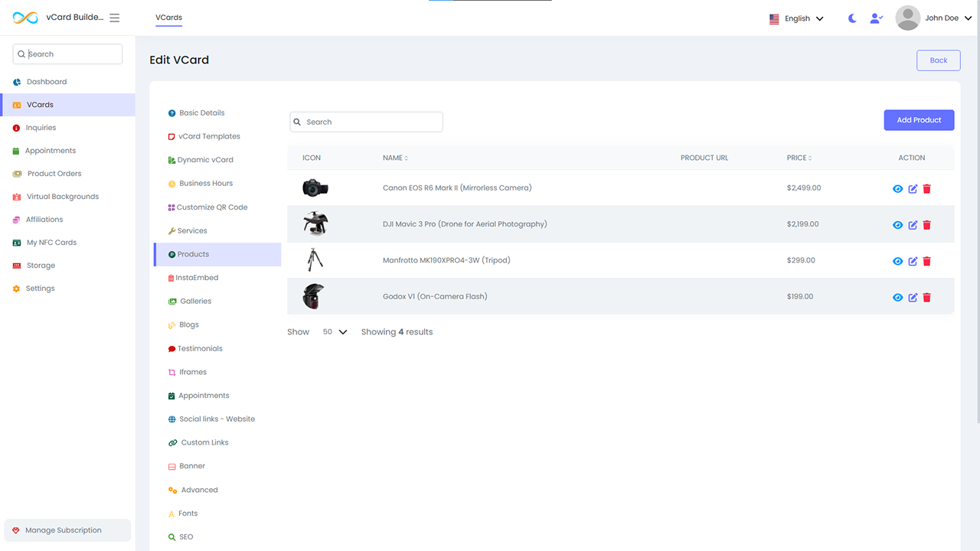Open Manage Subscription at sidebar bottom

point(64,530)
